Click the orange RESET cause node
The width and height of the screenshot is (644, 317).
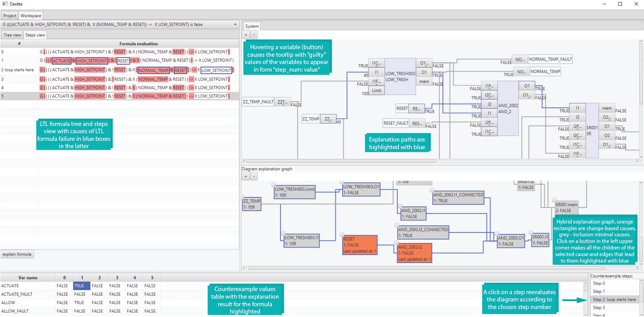(360, 245)
